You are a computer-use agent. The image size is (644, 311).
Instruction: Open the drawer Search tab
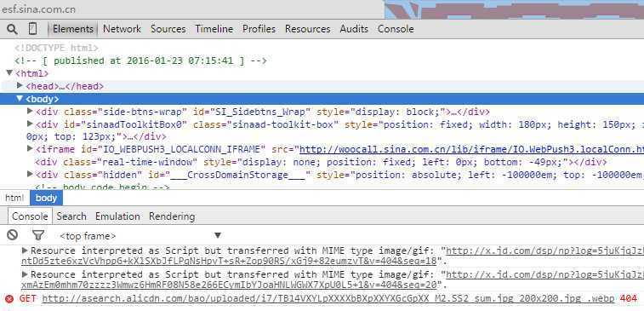click(x=71, y=216)
